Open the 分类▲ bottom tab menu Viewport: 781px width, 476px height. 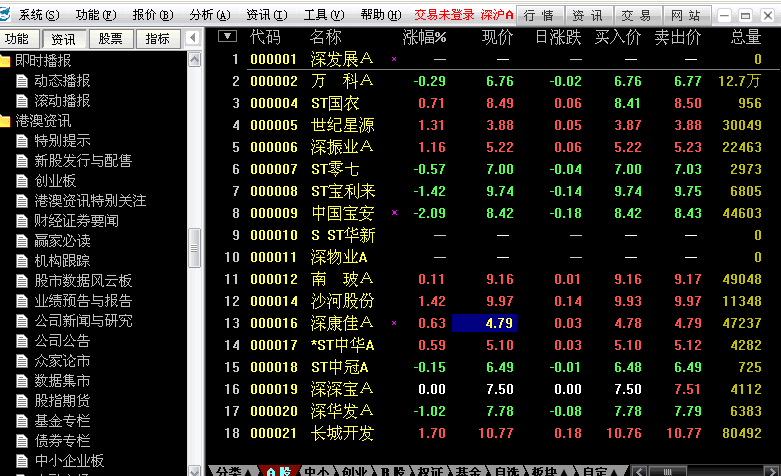pyautogui.click(x=234, y=471)
